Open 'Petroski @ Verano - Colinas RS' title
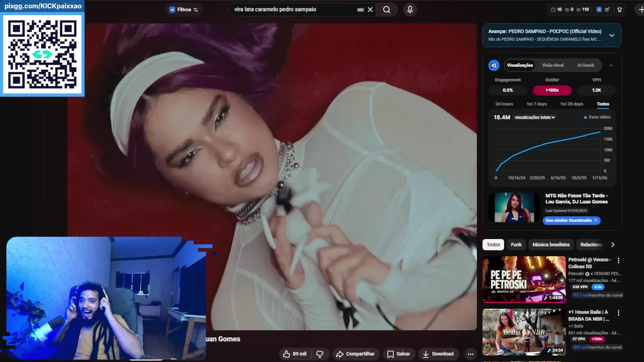Screen dimensions: 644x362 [590, 263]
